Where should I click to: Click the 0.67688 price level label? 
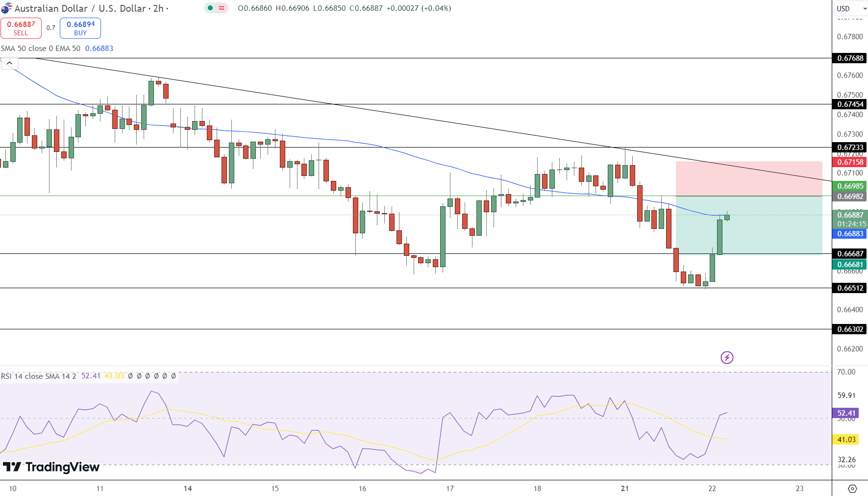point(850,58)
